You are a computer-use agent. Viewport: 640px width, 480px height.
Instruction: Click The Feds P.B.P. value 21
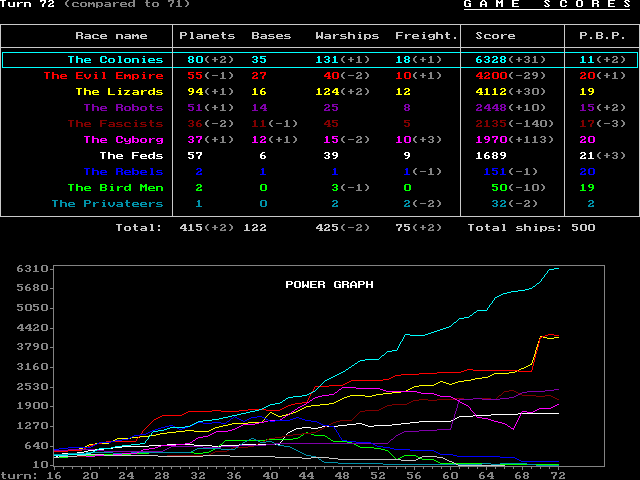(x=587, y=156)
